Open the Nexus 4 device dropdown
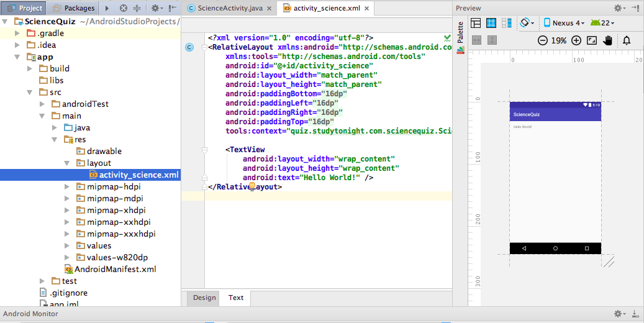644x323 pixels. pyautogui.click(x=564, y=23)
